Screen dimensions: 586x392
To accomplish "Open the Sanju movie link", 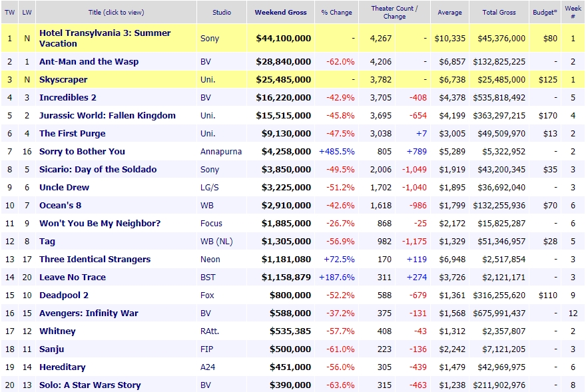I will tap(51, 349).
